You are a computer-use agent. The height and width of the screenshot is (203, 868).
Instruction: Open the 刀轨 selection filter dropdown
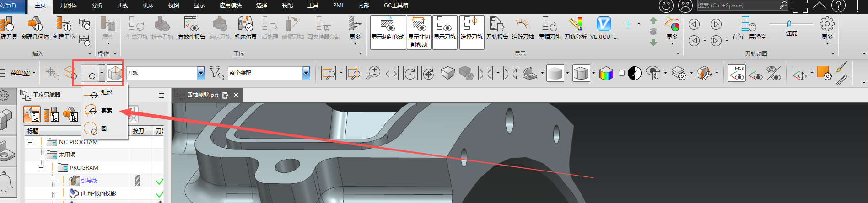[201, 73]
